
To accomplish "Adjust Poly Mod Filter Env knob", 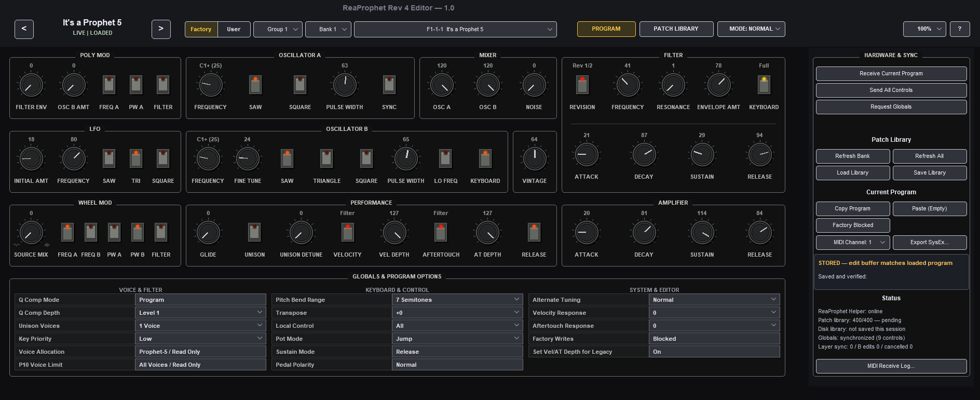I will [31, 85].
